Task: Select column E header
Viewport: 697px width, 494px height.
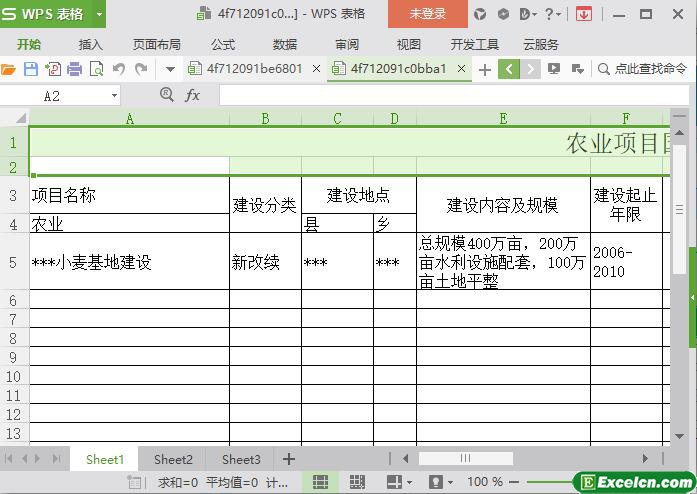Action: (x=503, y=118)
